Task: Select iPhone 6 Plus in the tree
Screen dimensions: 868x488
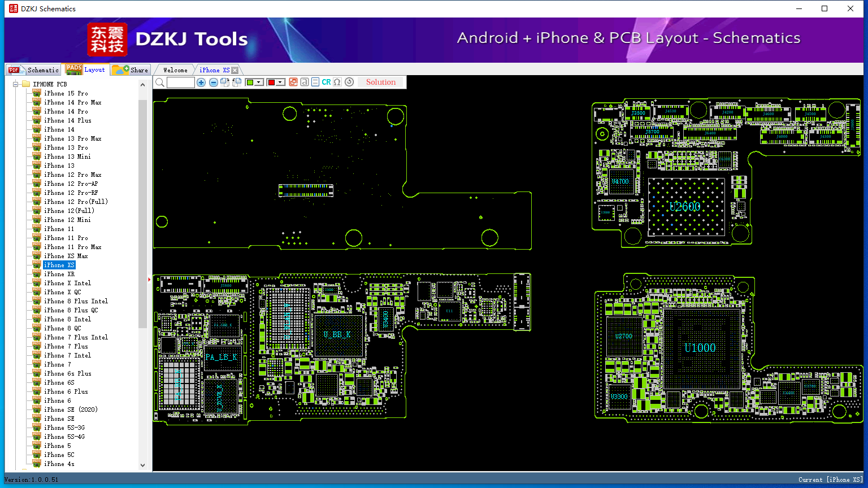Action: [66, 391]
